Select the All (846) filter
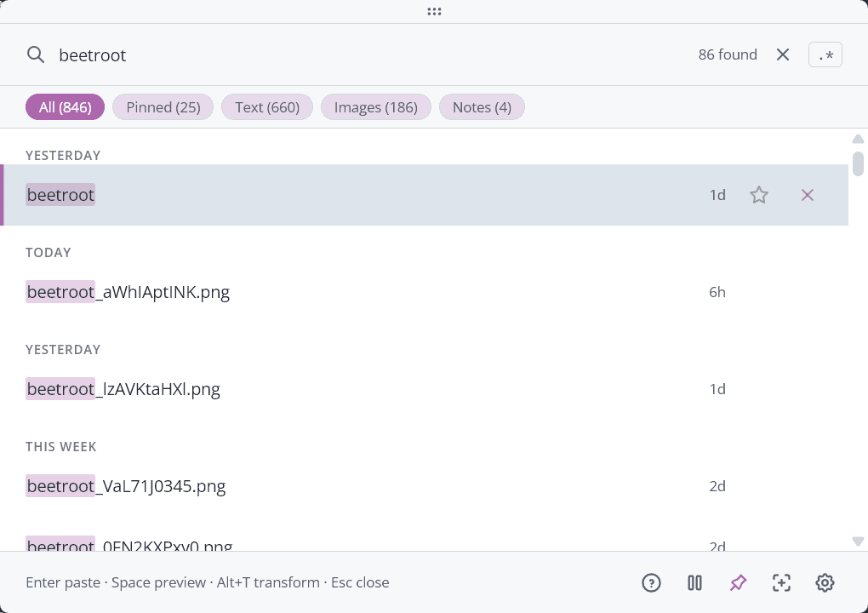The width and height of the screenshot is (868, 613). tap(65, 106)
